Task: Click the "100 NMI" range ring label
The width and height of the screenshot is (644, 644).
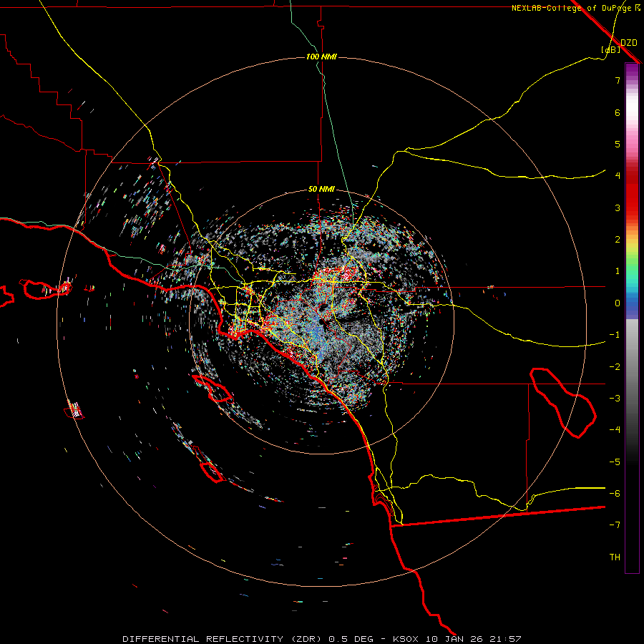Action: pos(321,57)
